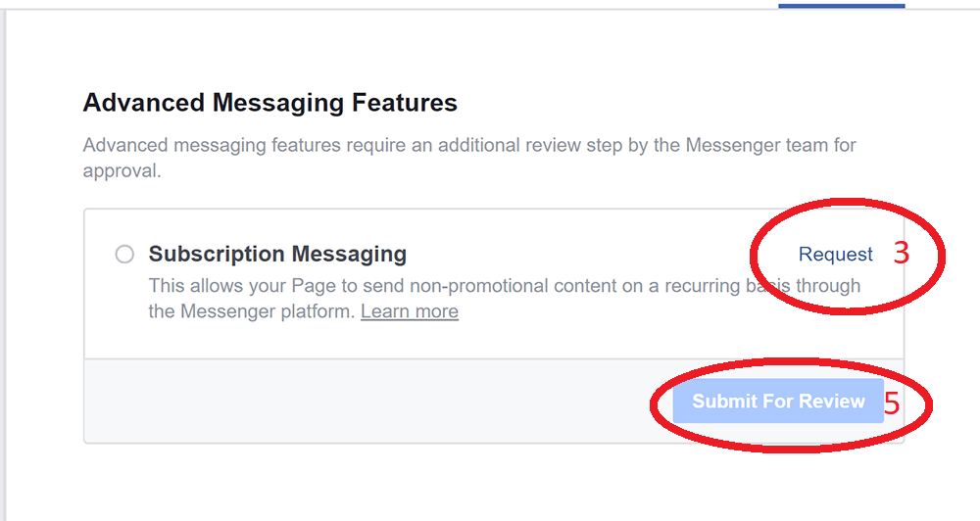Image resolution: width=980 pixels, height=521 pixels.
Task: Click the Request link for Subscription Messaging
Action: pos(835,255)
